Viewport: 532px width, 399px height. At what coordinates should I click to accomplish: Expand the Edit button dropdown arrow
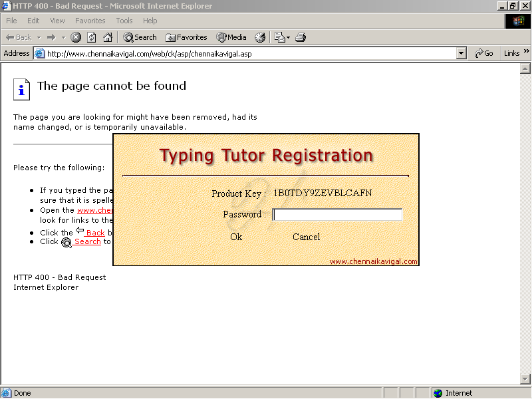[289, 37]
